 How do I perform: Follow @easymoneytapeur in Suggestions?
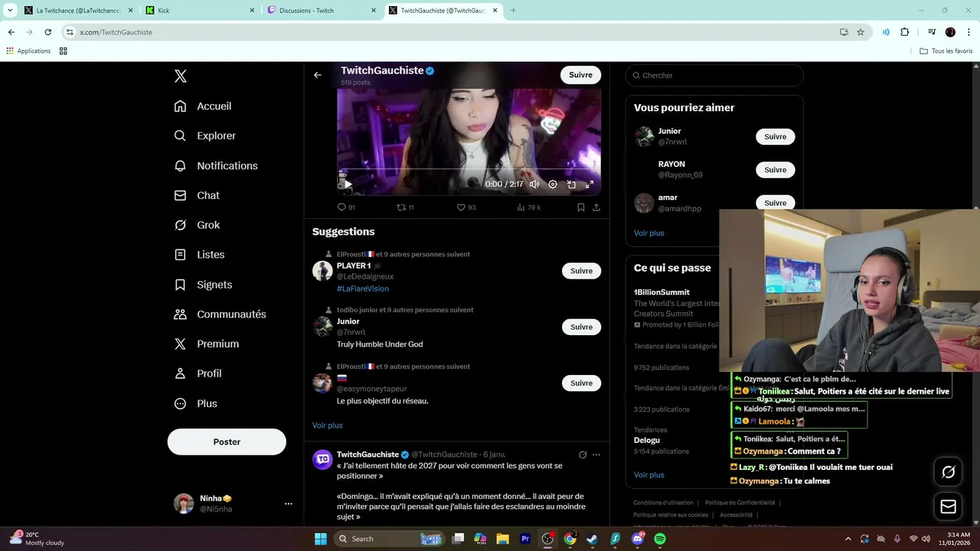[581, 383]
